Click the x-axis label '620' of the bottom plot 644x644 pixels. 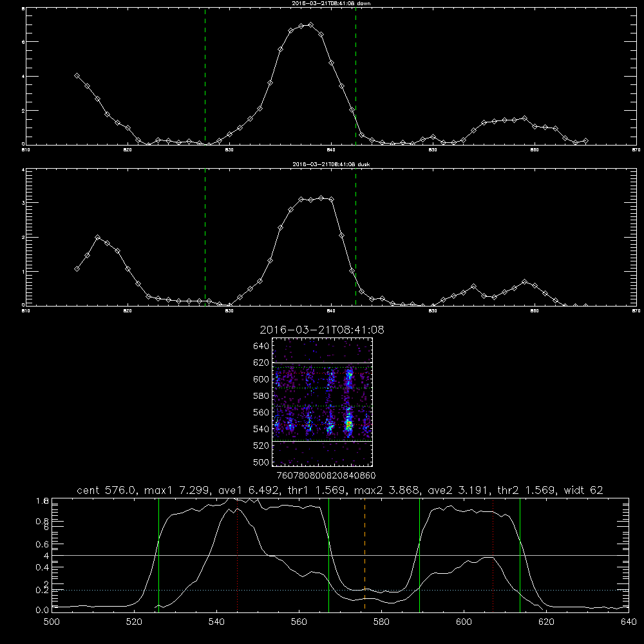click(546, 622)
